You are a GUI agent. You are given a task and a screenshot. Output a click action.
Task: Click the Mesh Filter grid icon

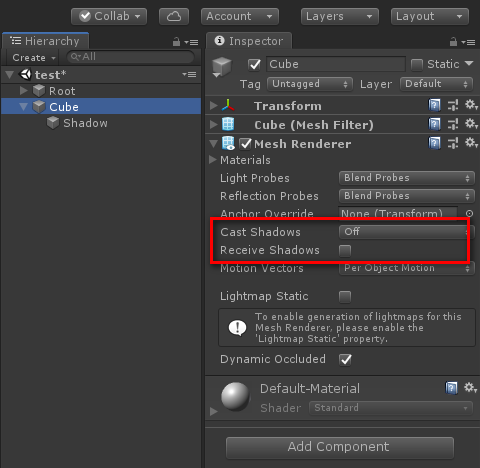click(228, 124)
